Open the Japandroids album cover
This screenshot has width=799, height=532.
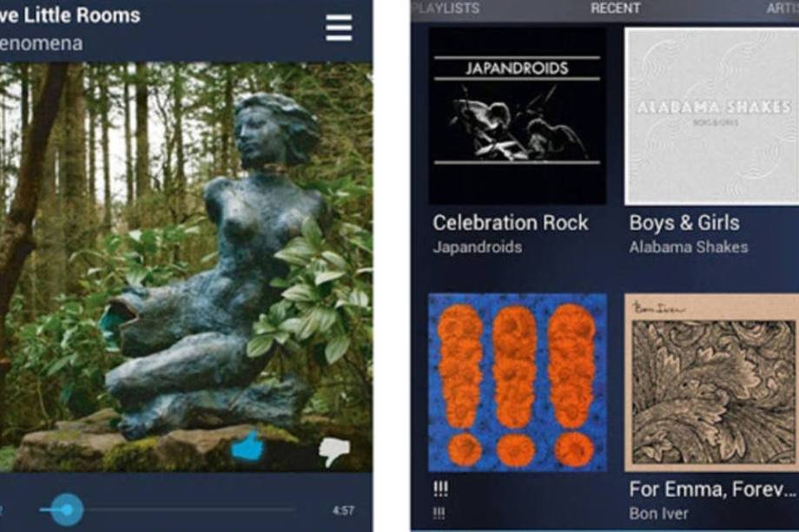518,116
